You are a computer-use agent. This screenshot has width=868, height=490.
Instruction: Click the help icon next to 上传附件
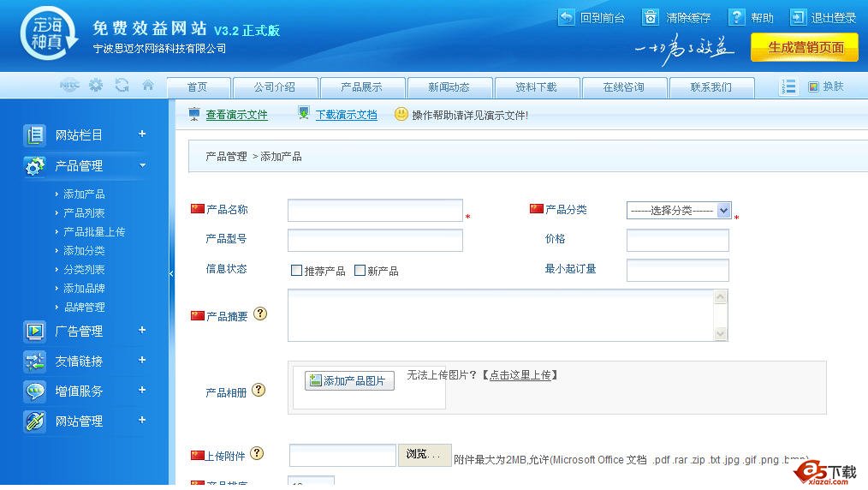tap(257, 453)
